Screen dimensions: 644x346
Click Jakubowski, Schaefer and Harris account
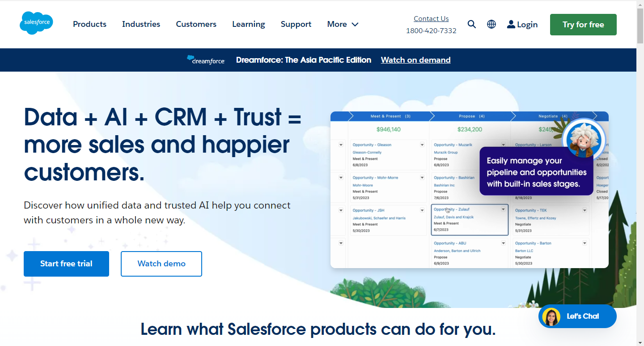pos(379,218)
